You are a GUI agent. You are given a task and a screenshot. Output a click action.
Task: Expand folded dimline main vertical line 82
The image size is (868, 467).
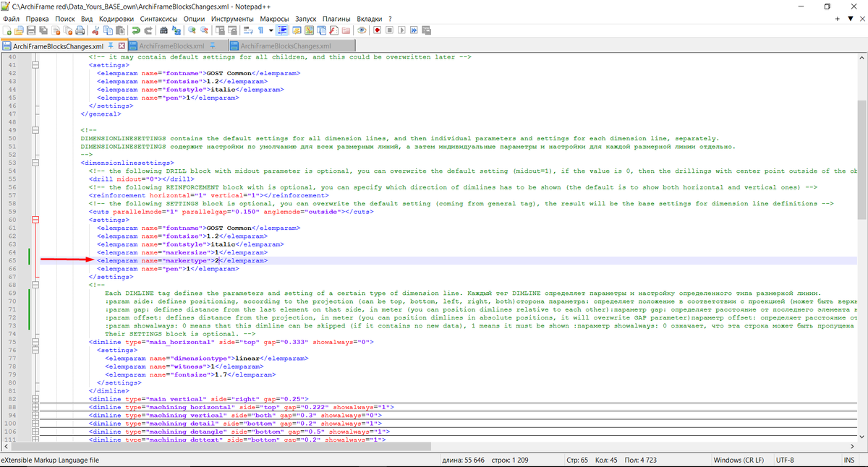click(34, 398)
